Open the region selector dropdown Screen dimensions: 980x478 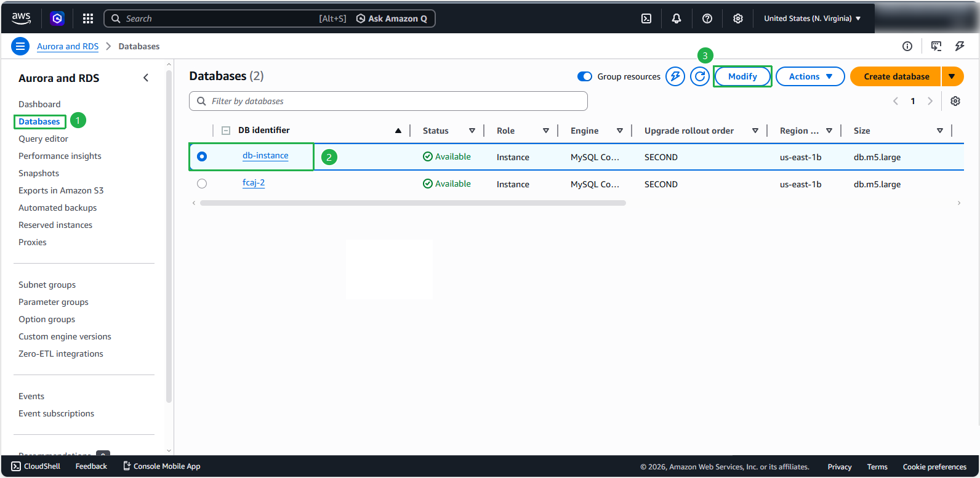tap(813, 18)
